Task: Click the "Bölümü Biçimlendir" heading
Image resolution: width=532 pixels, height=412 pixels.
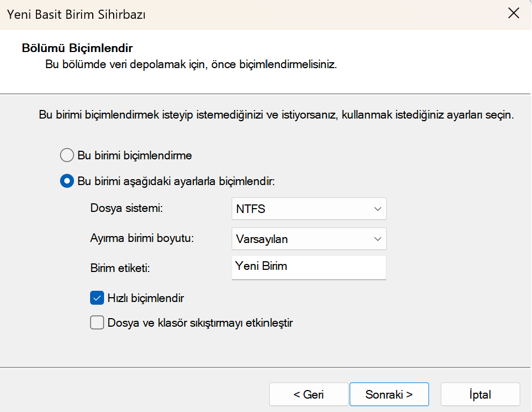Action: point(77,48)
